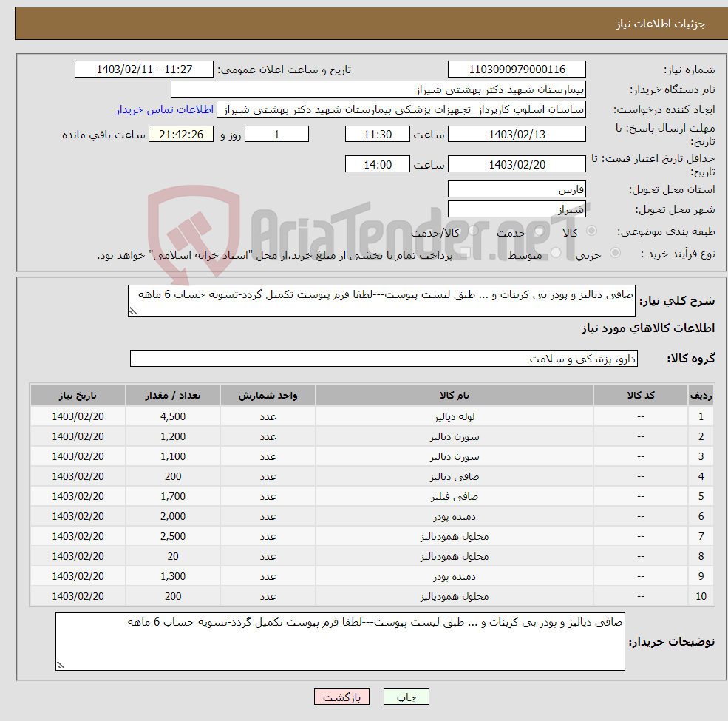Click delivery province field فارس
The width and height of the screenshot is (728, 721).
tap(517, 189)
